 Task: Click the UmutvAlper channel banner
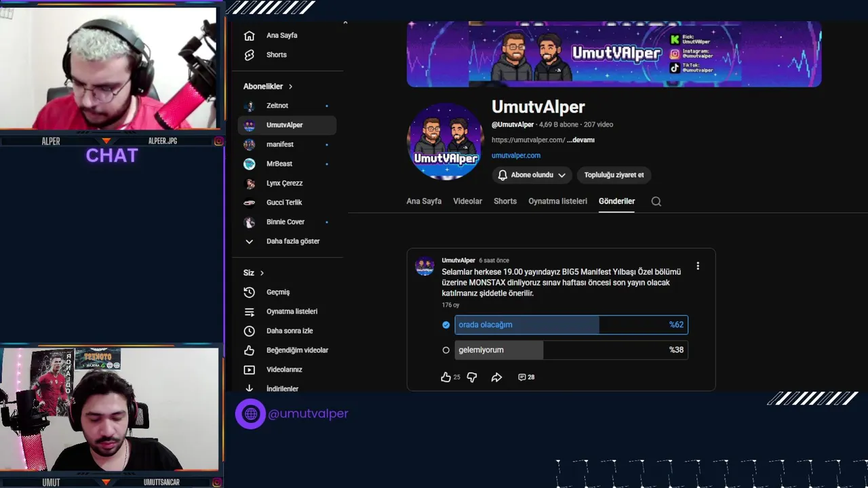(x=614, y=54)
